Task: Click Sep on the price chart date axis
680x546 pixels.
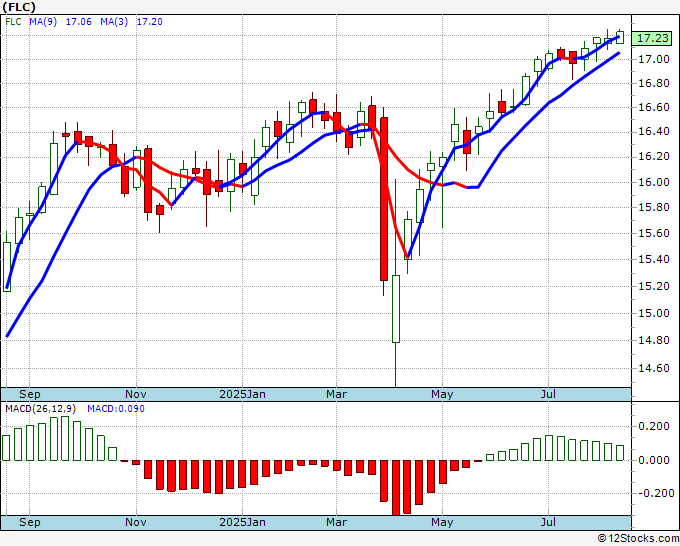Action: click(29, 394)
